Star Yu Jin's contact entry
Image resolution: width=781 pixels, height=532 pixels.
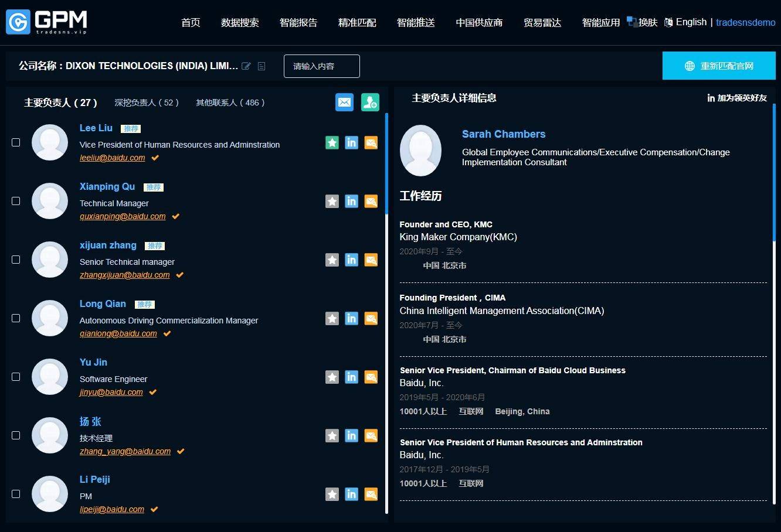pos(332,377)
